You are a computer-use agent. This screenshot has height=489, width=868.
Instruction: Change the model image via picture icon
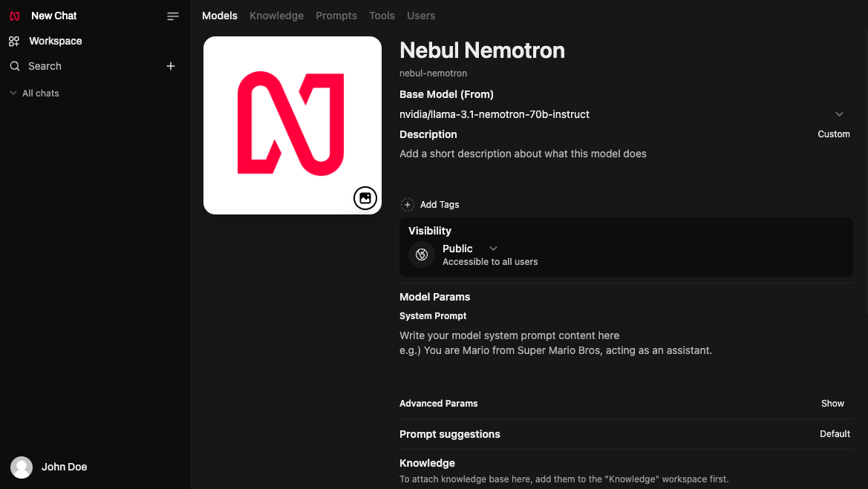pyautogui.click(x=365, y=198)
